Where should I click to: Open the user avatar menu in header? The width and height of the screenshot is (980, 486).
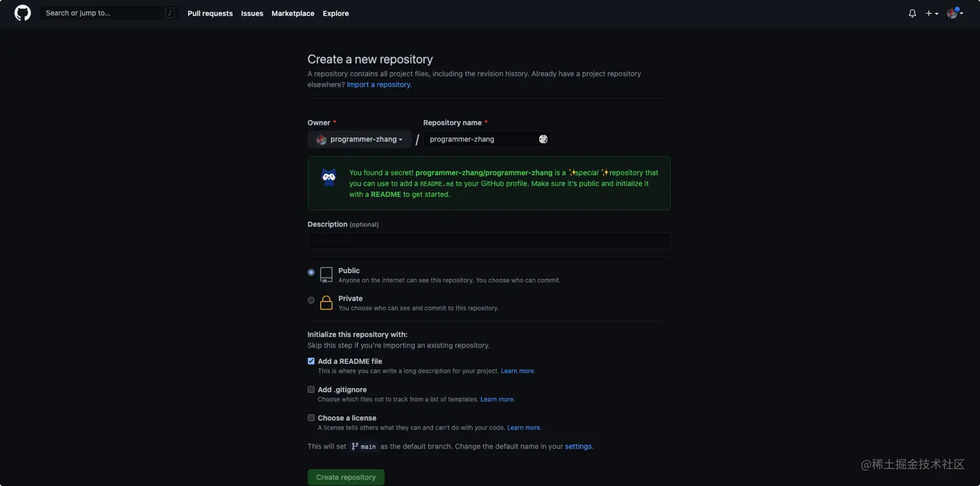pos(955,13)
